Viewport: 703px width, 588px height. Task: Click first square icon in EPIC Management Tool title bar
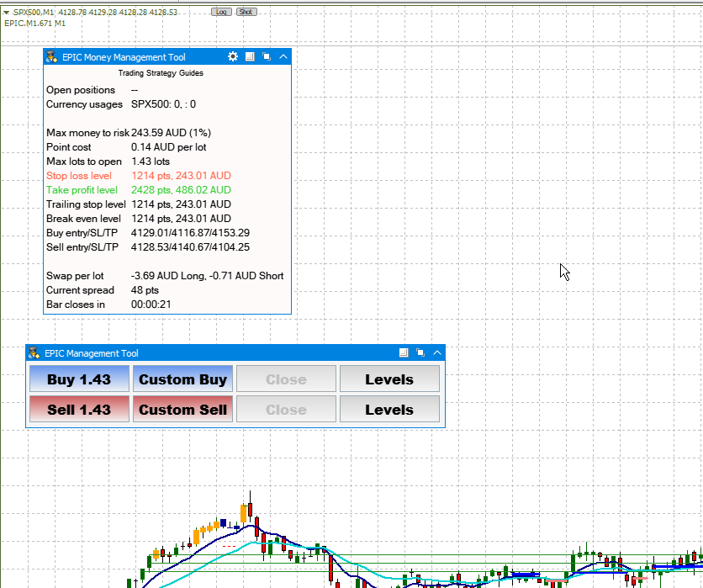pos(404,353)
